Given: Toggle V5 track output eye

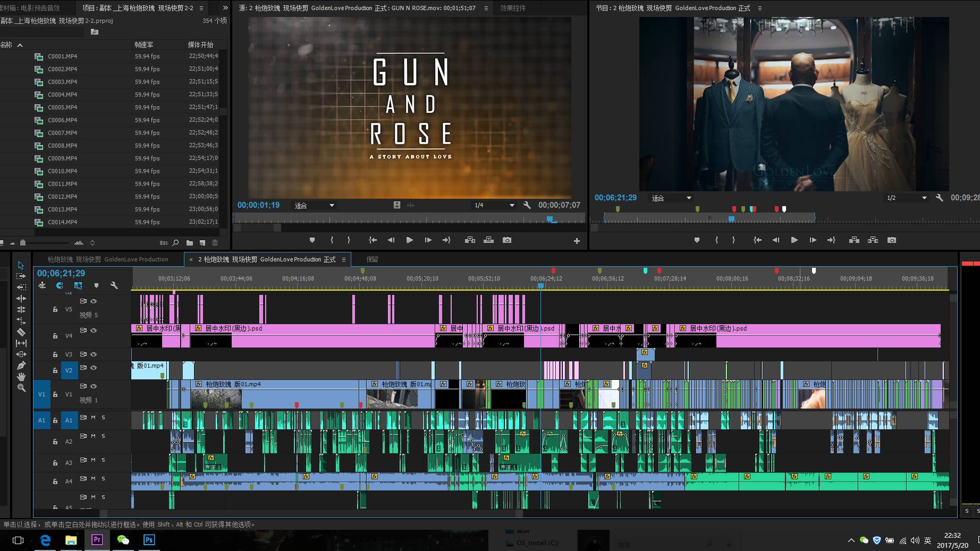Looking at the screenshot, I should point(94,301).
